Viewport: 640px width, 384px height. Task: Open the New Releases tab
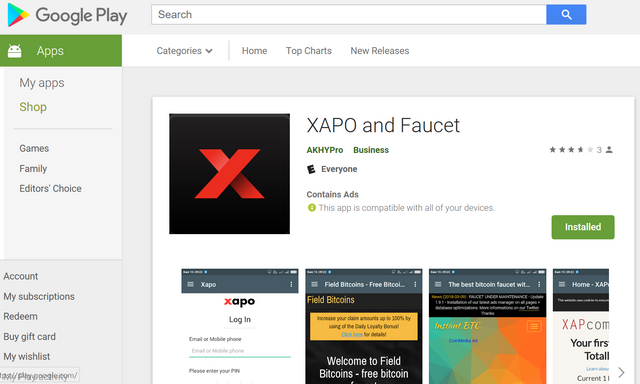click(x=380, y=51)
